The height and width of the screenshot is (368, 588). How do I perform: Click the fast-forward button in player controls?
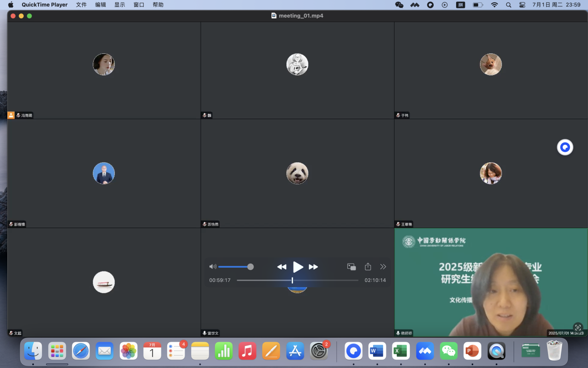[x=313, y=267]
